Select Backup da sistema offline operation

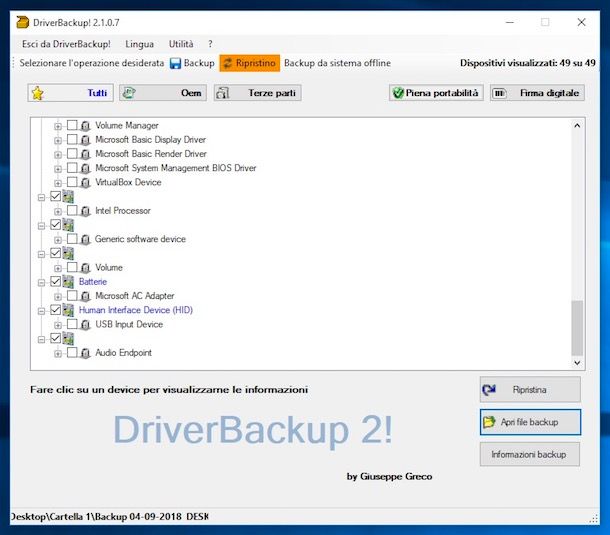pyautogui.click(x=337, y=63)
